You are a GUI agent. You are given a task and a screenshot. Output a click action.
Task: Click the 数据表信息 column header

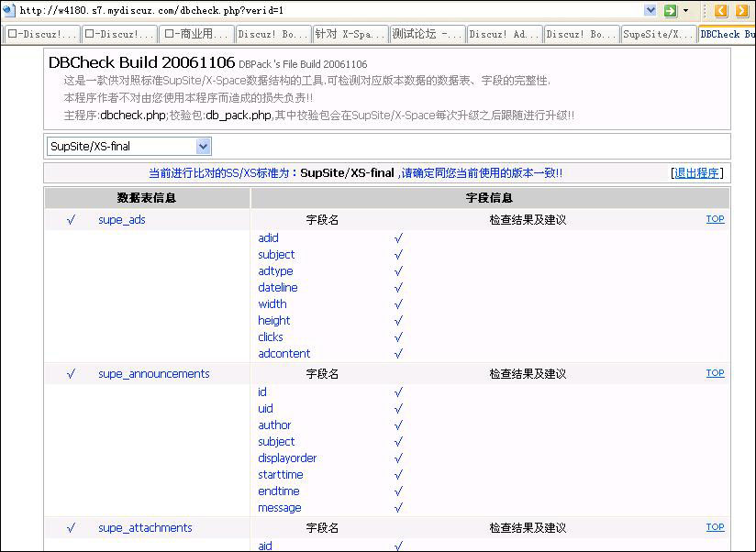(x=147, y=198)
